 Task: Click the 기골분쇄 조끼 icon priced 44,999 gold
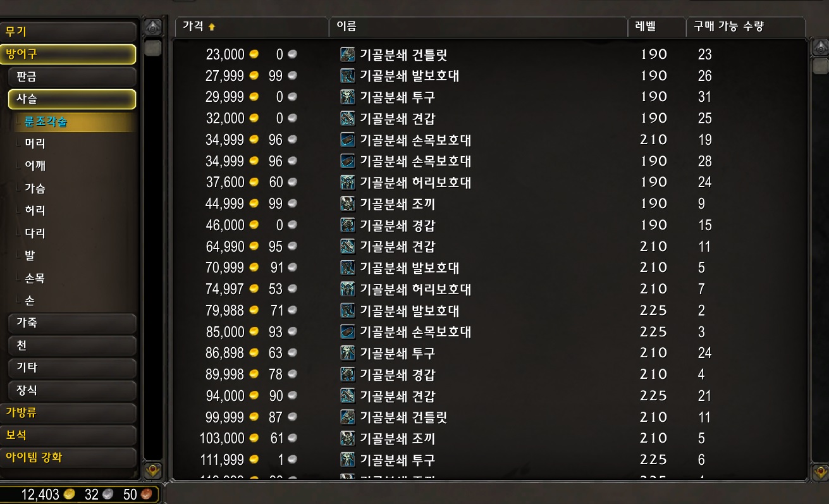pyautogui.click(x=347, y=204)
